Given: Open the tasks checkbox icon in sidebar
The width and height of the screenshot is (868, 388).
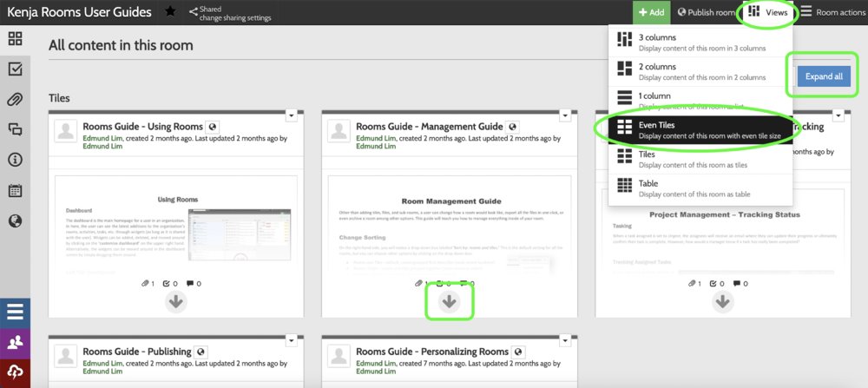Looking at the screenshot, I should coord(15,69).
